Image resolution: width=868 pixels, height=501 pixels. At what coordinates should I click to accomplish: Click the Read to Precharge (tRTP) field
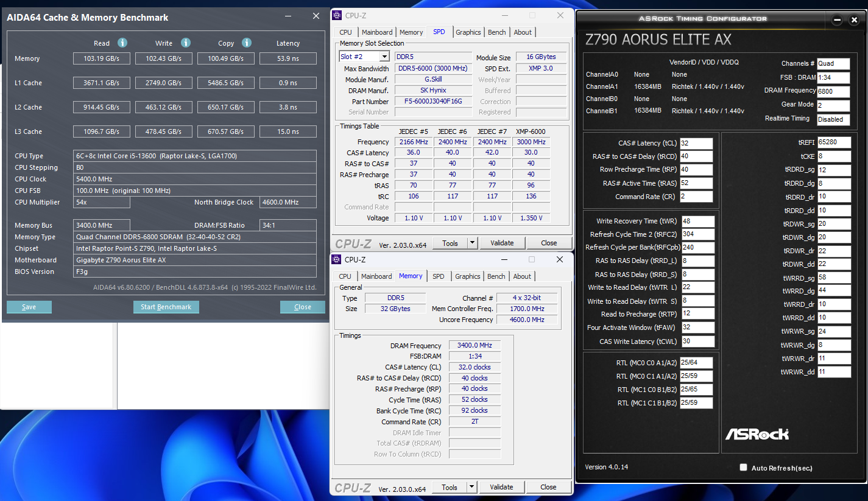coord(698,314)
